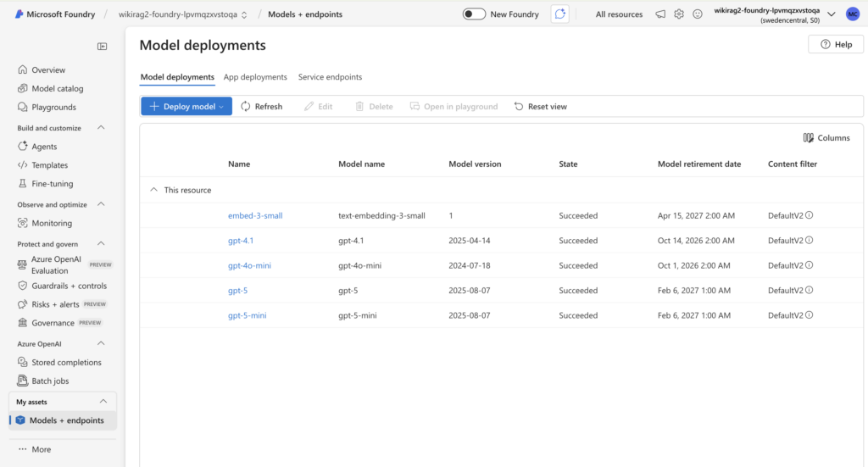Click the Refresh button

point(261,106)
